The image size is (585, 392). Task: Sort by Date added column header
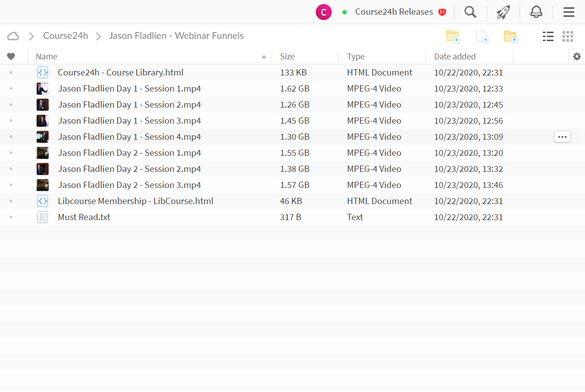point(455,56)
